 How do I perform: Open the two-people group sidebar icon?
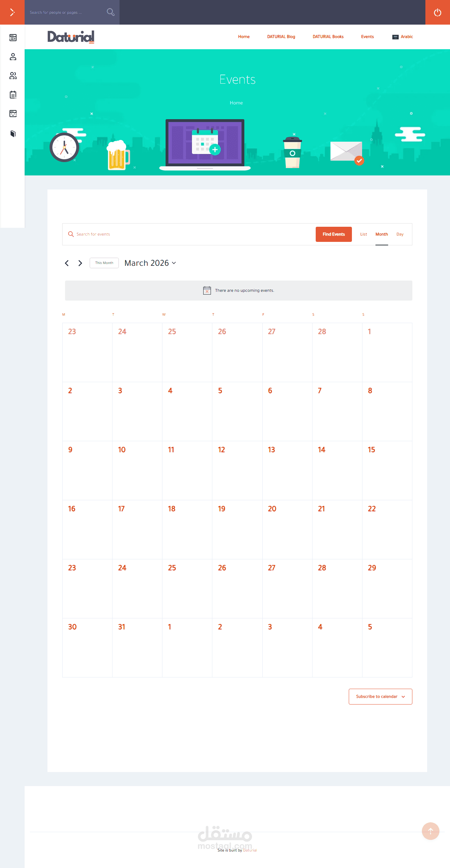13,76
